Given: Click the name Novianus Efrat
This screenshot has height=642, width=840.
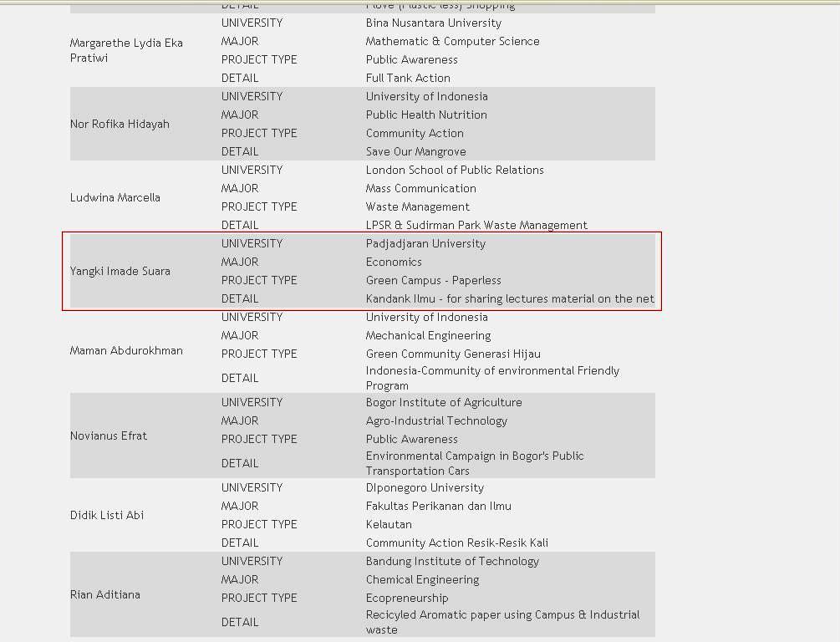Looking at the screenshot, I should tap(109, 436).
